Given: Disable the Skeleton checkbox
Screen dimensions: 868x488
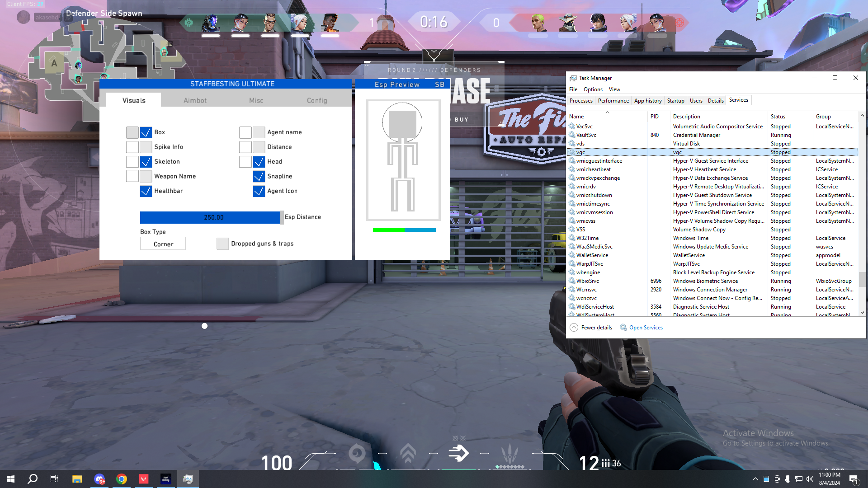Looking at the screenshot, I should click(146, 162).
